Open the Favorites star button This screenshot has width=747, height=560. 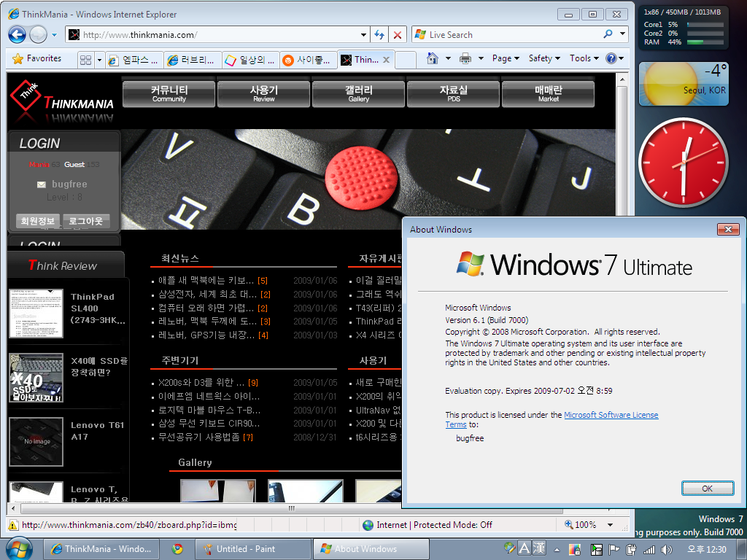37,58
